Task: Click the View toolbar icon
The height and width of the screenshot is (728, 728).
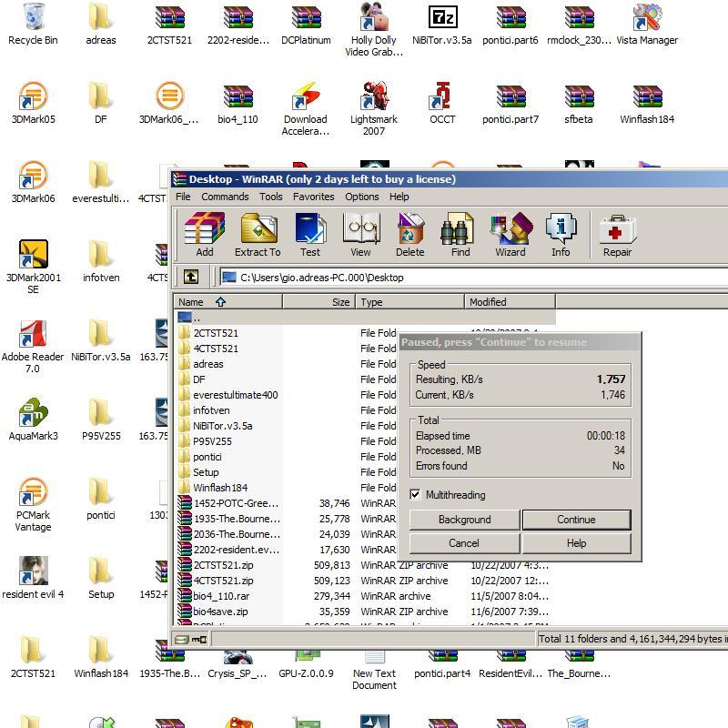Action: [x=360, y=235]
